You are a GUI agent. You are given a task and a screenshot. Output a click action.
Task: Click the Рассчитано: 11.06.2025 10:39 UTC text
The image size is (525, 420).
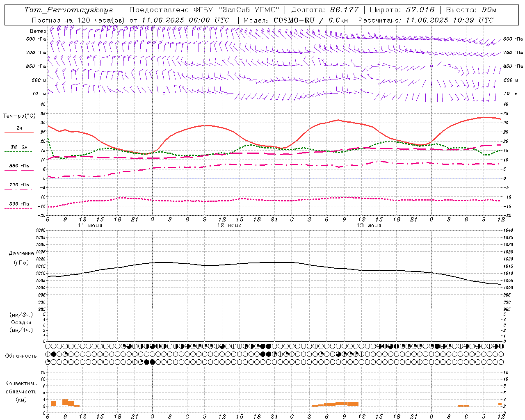[426, 20]
